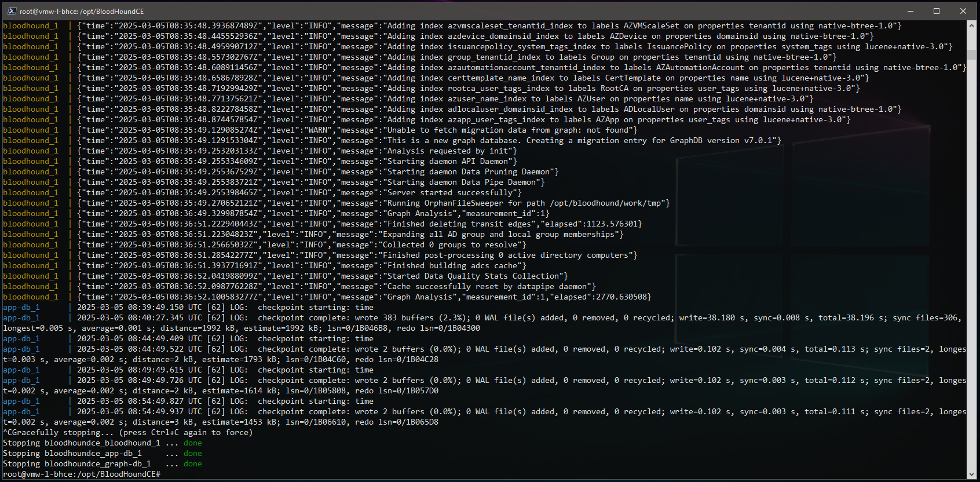Click checkpoint starting line at 08:54:49.827
This screenshot has height=482, width=980.
point(188,401)
